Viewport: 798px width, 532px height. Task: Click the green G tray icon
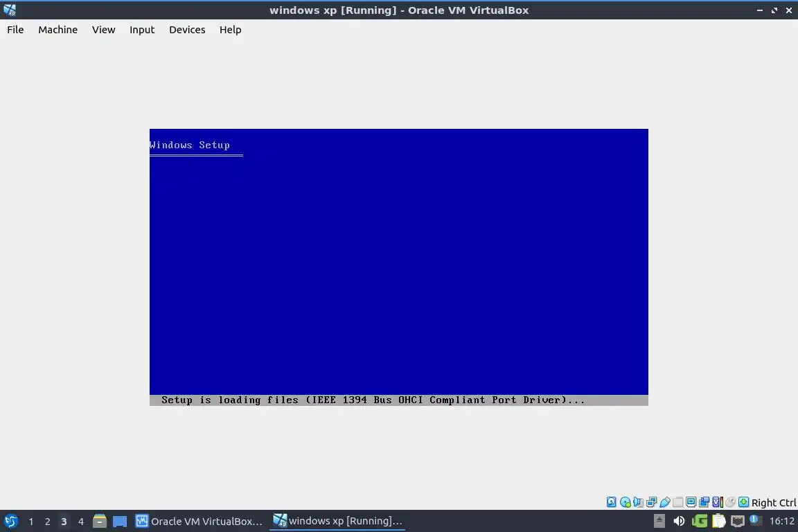[x=699, y=521]
